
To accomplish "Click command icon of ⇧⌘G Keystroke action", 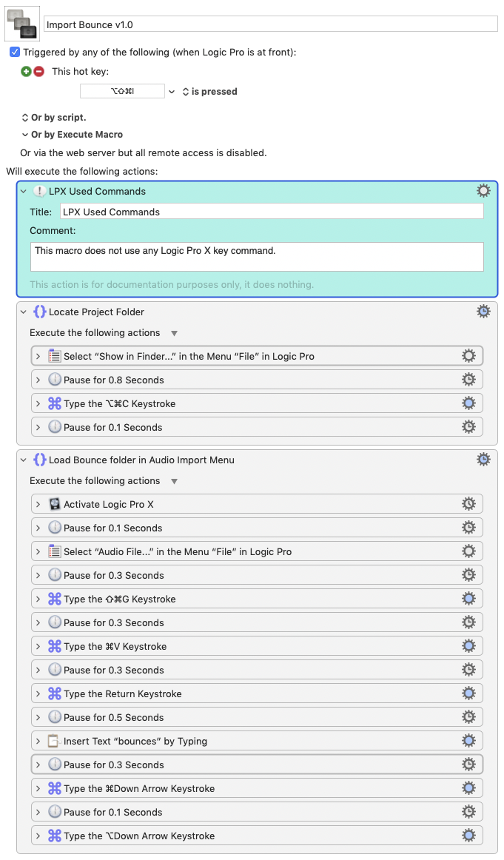I will pyautogui.click(x=54, y=599).
